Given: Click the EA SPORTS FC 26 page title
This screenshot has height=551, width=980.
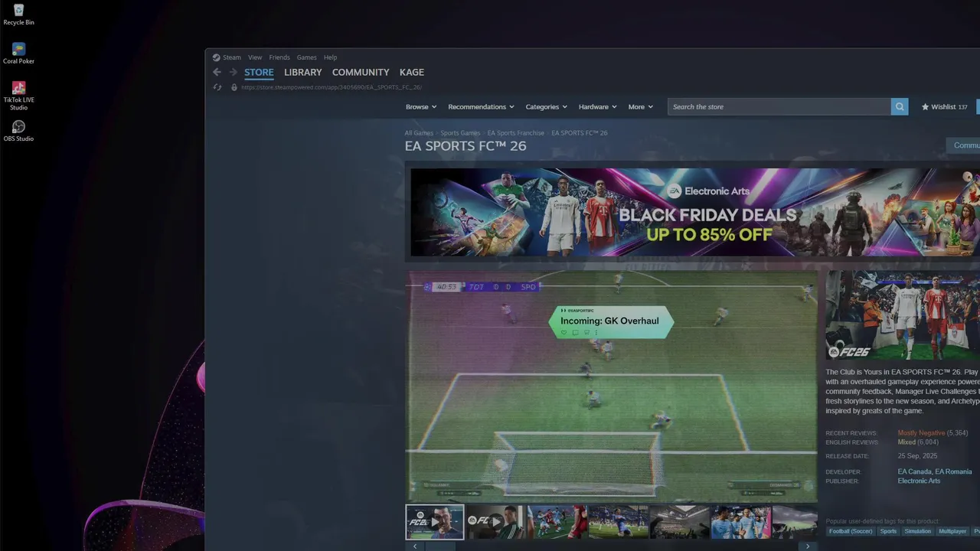Looking at the screenshot, I should coord(465,146).
